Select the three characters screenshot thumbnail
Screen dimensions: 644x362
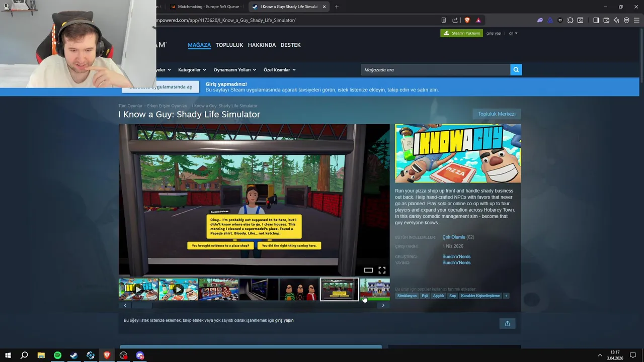coord(299,290)
